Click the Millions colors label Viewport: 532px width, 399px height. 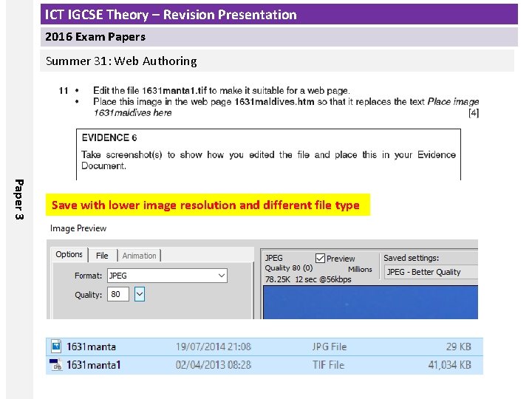pyautogui.click(x=360, y=270)
